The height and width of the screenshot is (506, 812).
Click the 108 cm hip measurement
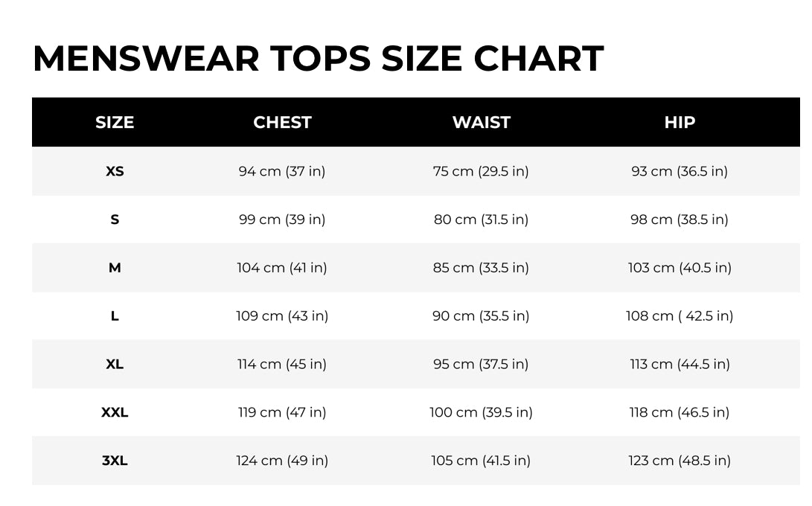click(680, 316)
